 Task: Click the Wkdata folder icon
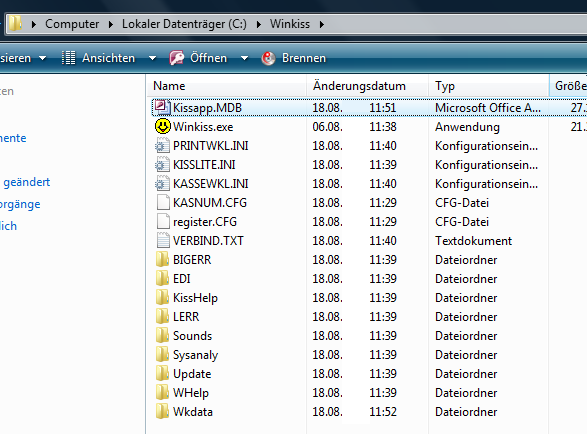tap(162, 412)
